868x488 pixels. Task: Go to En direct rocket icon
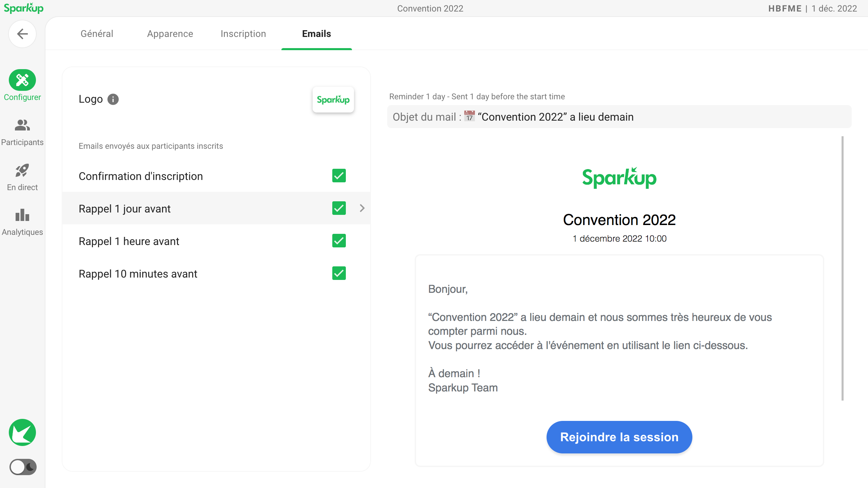[22, 170]
